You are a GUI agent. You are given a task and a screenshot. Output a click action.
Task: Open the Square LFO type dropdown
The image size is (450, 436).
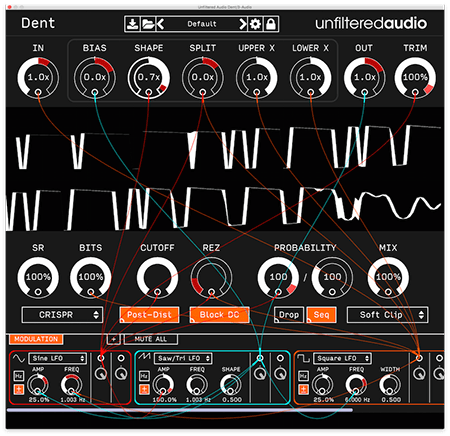342,358
